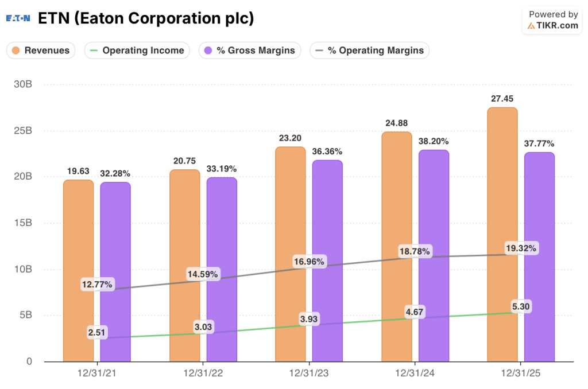Click the chart title ETN (Eaton Corporation plc)
The height and width of the screenshot is (389, 588).
click(145, 18)
